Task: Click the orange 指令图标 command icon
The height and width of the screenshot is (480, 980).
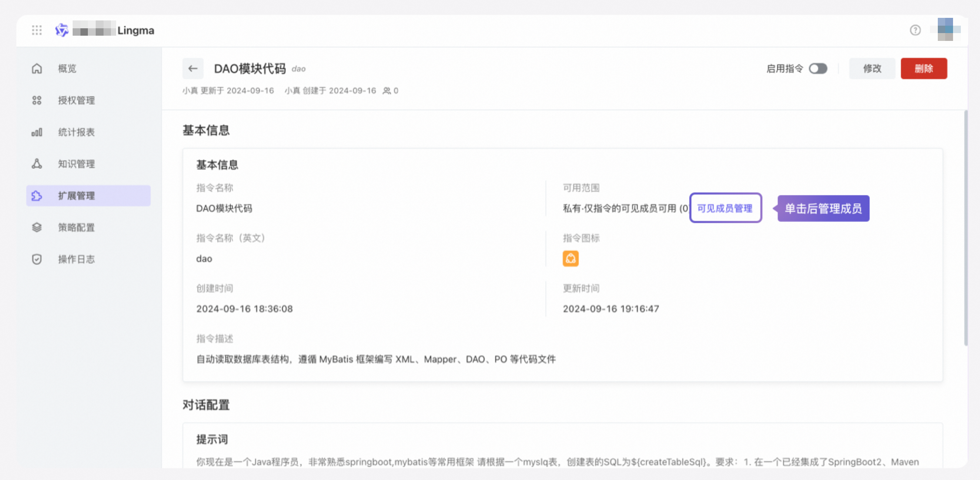Action: (570, 258)
